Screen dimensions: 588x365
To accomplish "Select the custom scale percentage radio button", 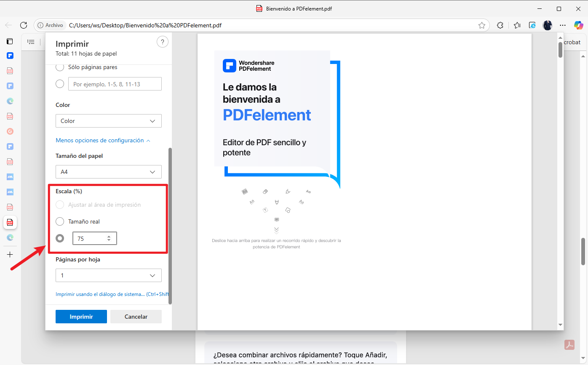I will (60, 238).
